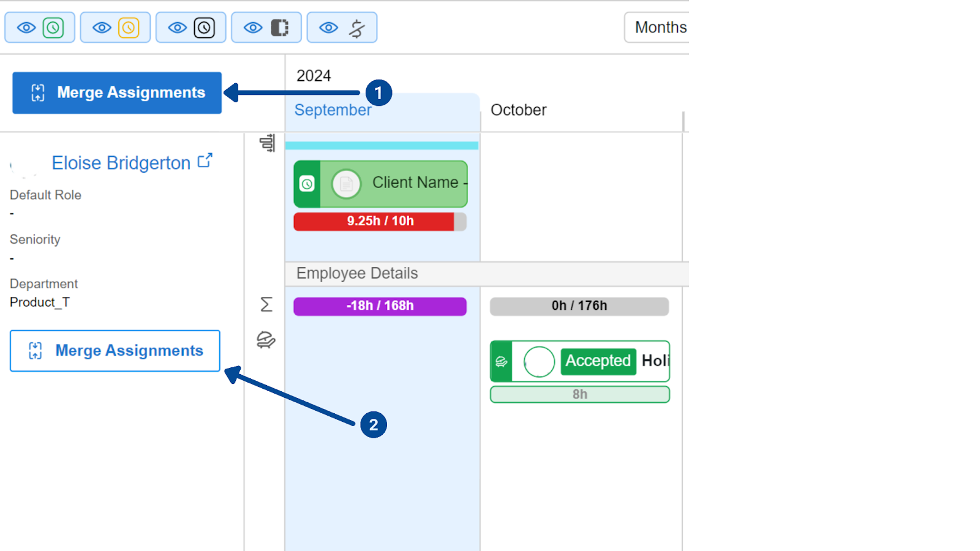
Task: Select the crossed dollar sign toolbar icon
Action: 355,27
